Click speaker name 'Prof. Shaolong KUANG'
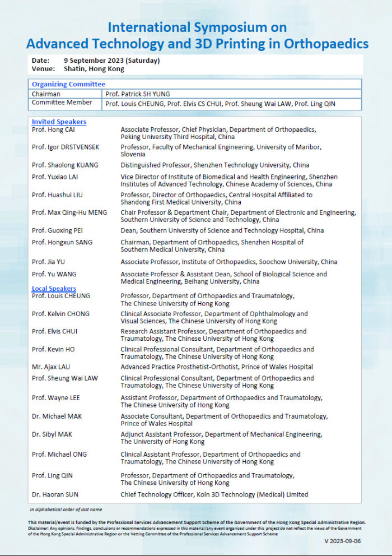 click(x=65, y=165)
